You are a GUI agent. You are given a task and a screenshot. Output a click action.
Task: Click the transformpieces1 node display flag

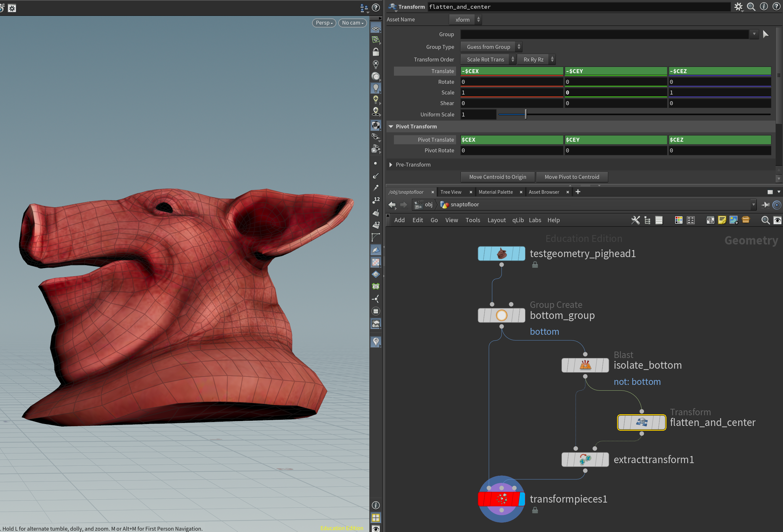521,499
